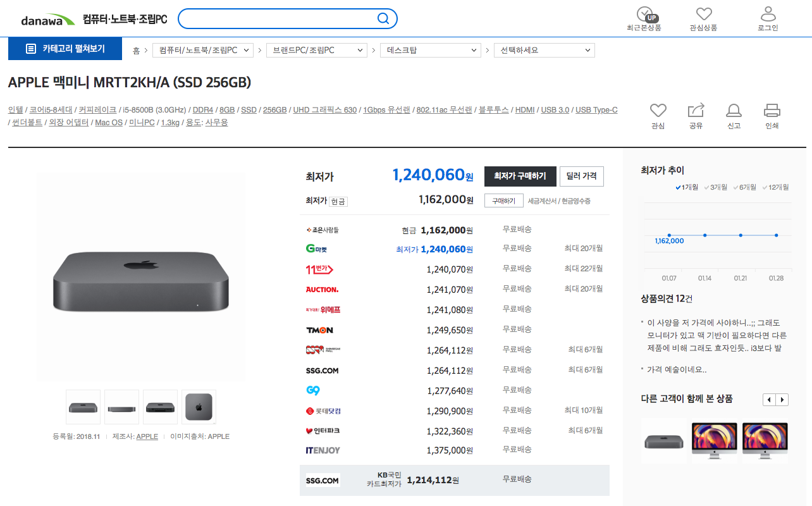Screen dimensions: 812x506
Task: Click the G9 seller logo
Action: [x=312, y=390]
